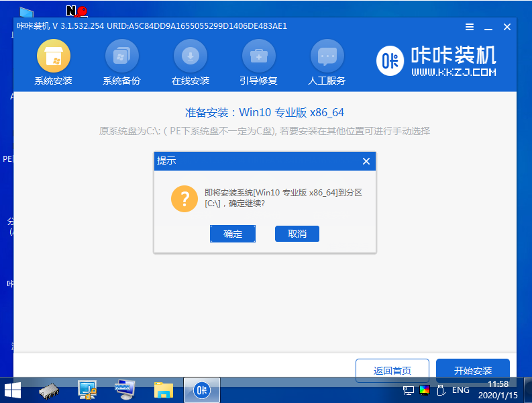
Task: Switch to 在线安装 (Online Install)
Action: coord(190,63)
